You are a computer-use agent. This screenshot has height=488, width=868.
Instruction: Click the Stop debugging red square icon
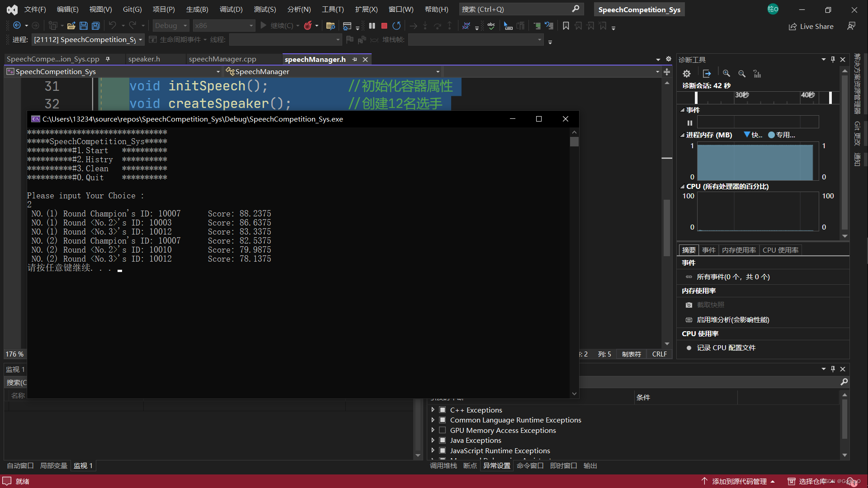tap(385, 25)
